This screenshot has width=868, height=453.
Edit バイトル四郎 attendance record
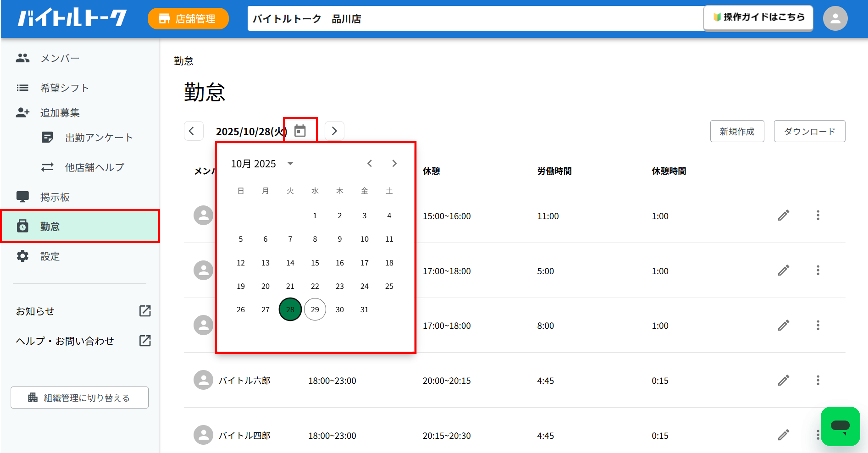point(783,435)
